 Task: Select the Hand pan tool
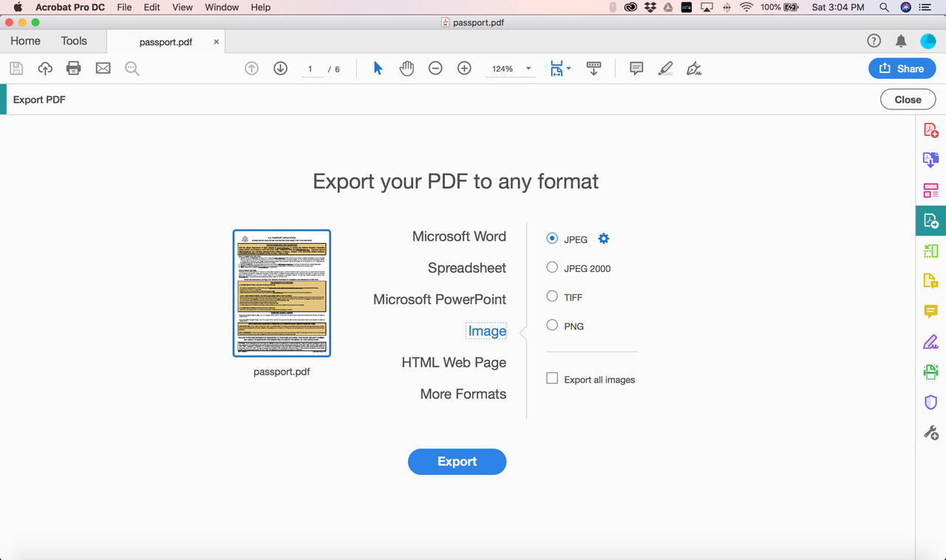(x=406, y=69)
